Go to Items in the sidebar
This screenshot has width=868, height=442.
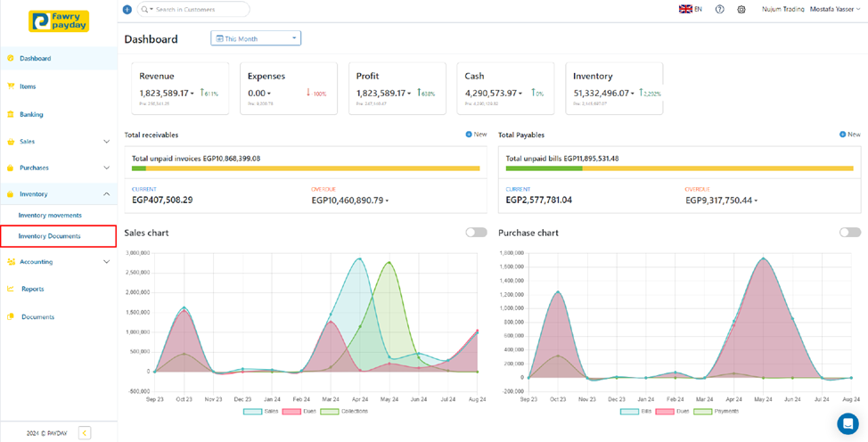point(28,86)
